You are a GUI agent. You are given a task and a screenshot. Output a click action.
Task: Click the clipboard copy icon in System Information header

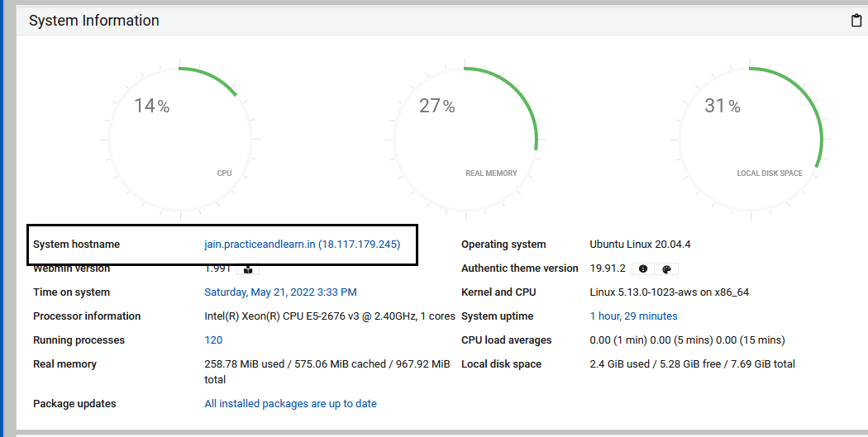coord(856,21)
